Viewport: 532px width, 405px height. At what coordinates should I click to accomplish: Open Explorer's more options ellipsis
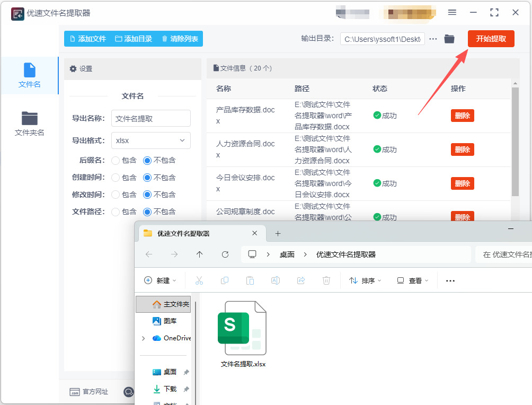pos(450,281)
